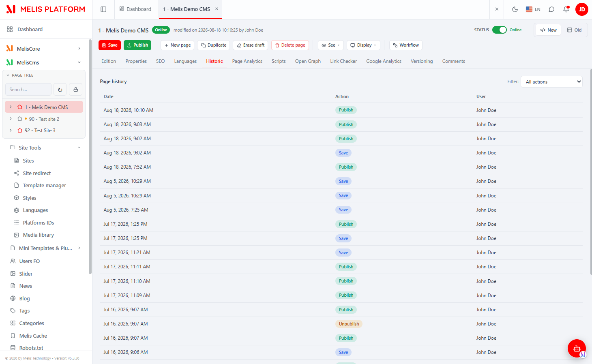The height and width of the screenshot is (364, 592).
Task: Click the Delete page button
Action: [290, 45]
